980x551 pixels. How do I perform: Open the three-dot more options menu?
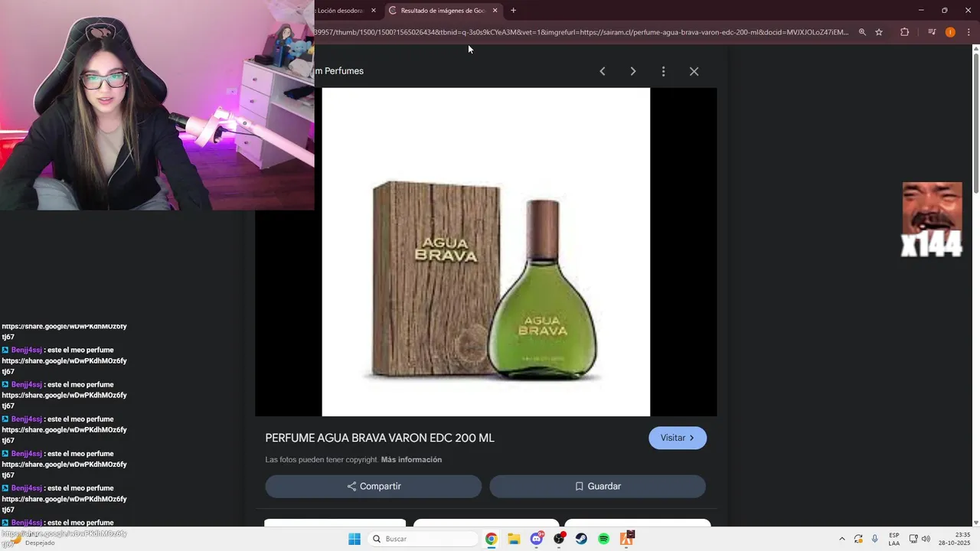pyautogui.click(x=663, y=71)
